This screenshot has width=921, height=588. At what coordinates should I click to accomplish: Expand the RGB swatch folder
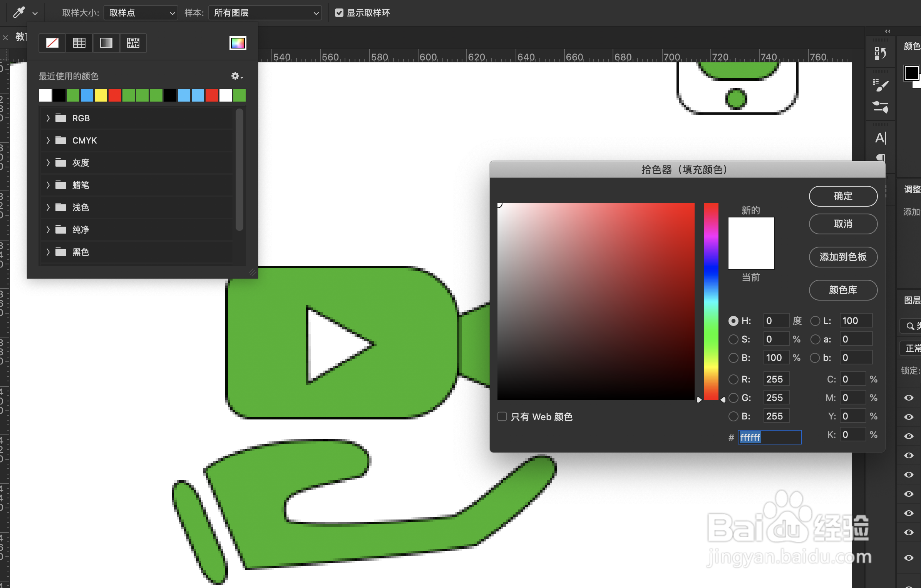(48, 118)
